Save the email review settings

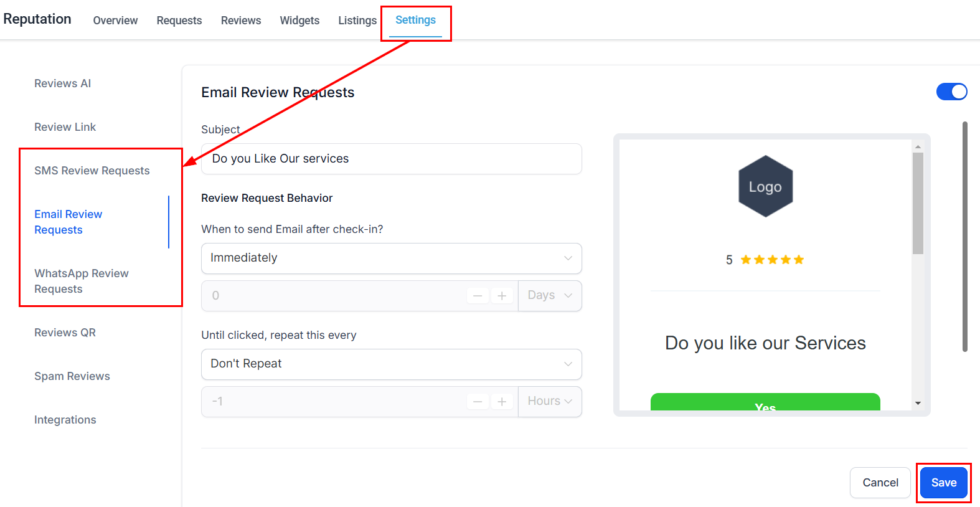944,483
